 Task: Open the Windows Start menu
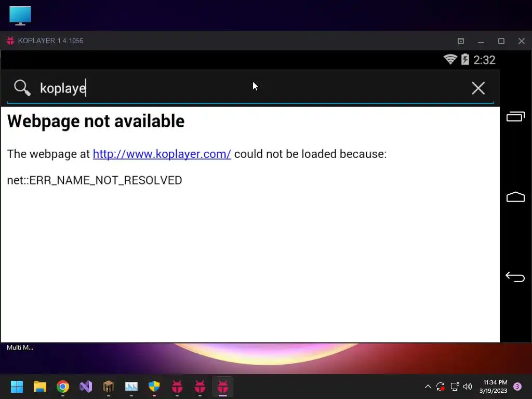(x=17, y=387)
